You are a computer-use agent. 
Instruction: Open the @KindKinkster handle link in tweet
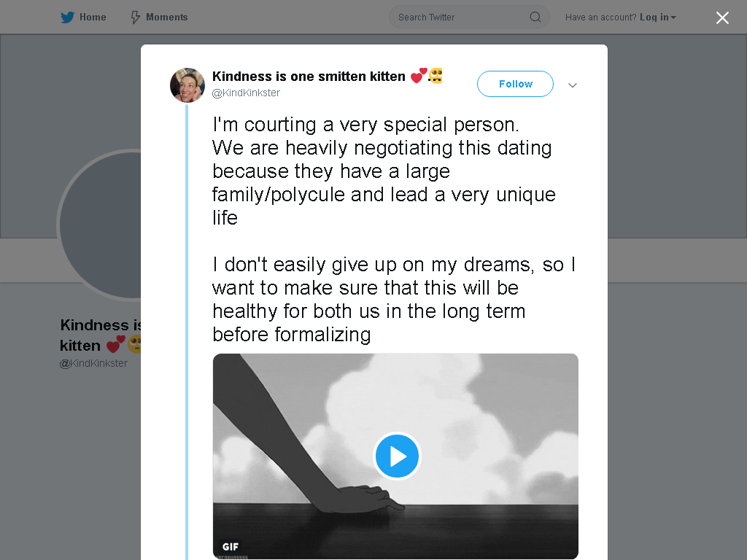coord(246,93)
